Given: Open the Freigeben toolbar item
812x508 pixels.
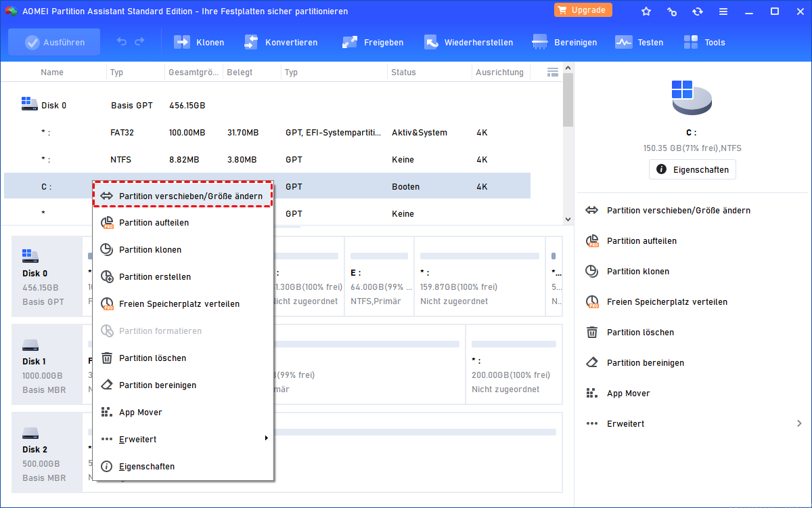Looking at the screenshot, I should (x=372, y=42).
